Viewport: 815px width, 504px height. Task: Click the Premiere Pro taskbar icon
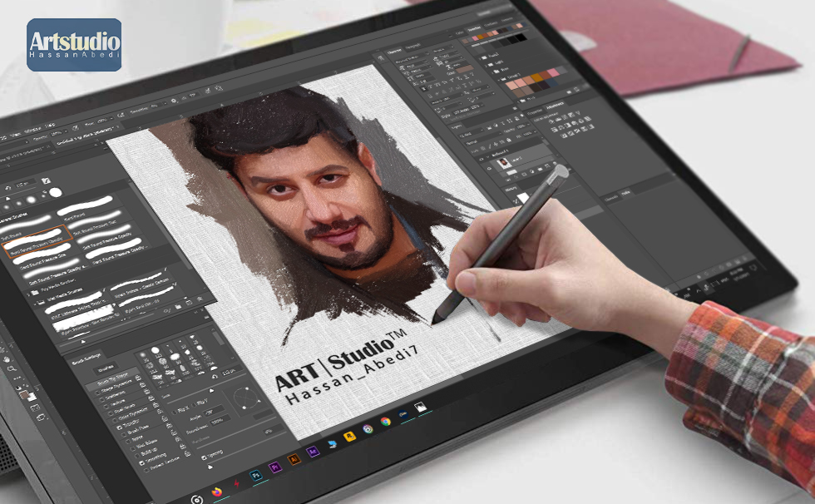274,466
